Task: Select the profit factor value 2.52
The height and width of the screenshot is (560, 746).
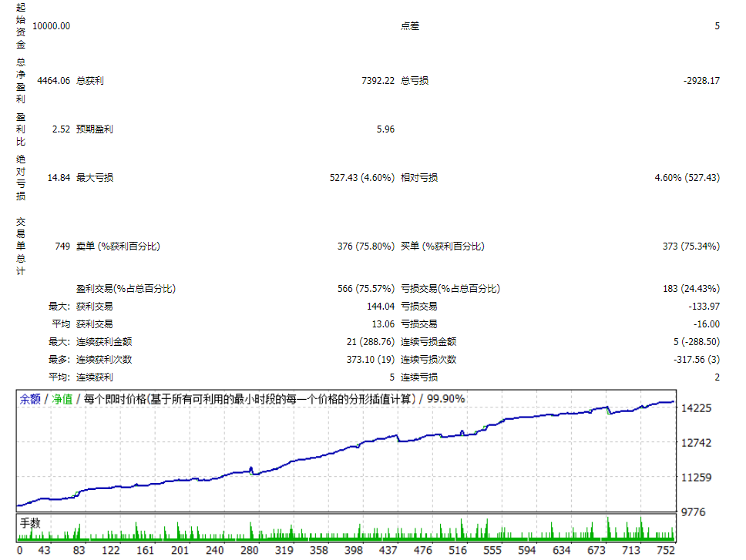Action: pyautogui.click(x=61, y=129)
